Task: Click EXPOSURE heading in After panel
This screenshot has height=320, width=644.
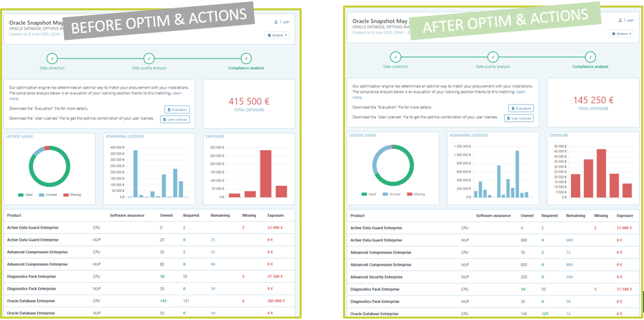Action: coord(559,135)
